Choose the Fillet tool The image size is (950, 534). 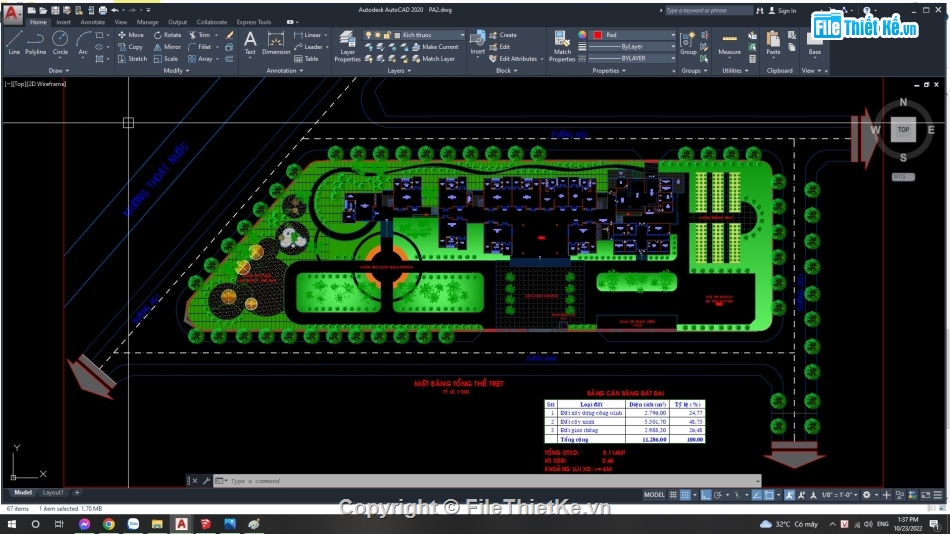(200, 47)
